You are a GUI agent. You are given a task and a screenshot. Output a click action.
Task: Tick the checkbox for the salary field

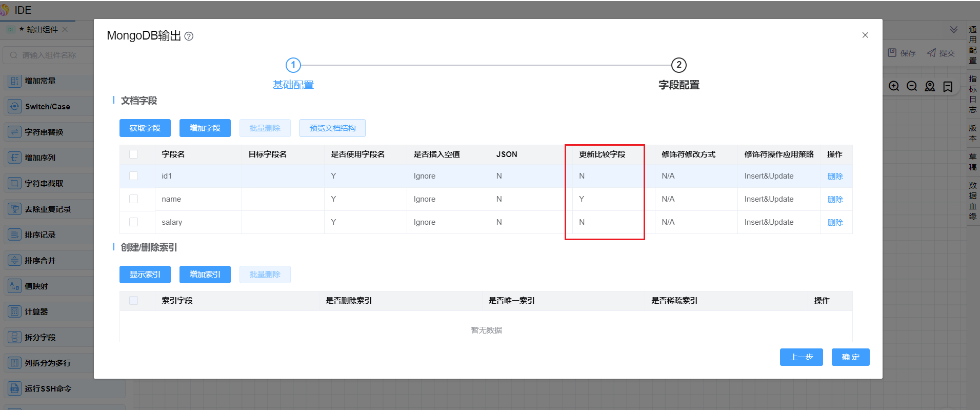click(x=134, y=222)
